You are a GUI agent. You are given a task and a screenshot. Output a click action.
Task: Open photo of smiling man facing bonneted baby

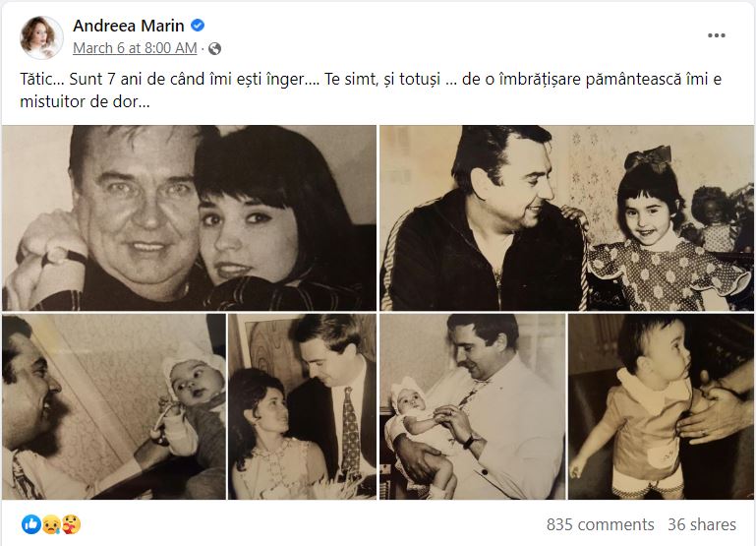(113, 406)
